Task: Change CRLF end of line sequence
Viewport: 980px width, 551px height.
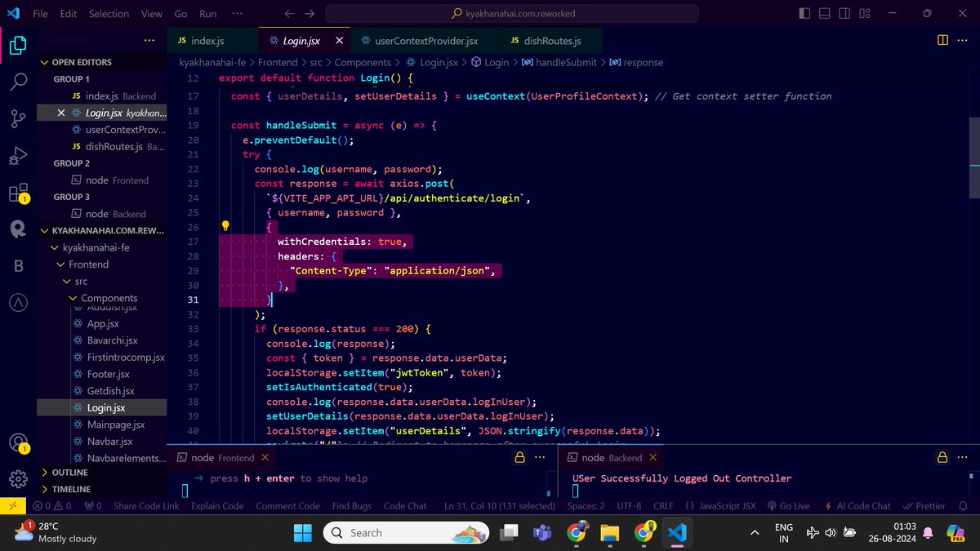Action: click(x=663, y=506)
